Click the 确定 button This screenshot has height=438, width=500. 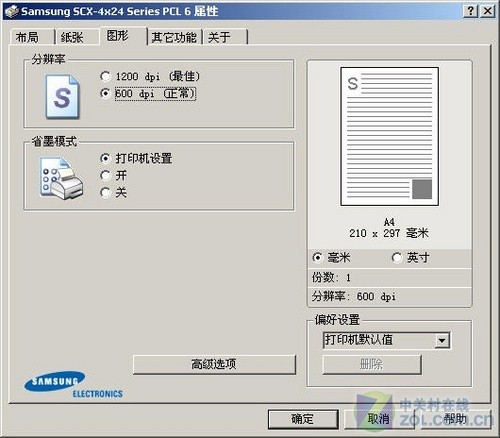pos(303,419)
